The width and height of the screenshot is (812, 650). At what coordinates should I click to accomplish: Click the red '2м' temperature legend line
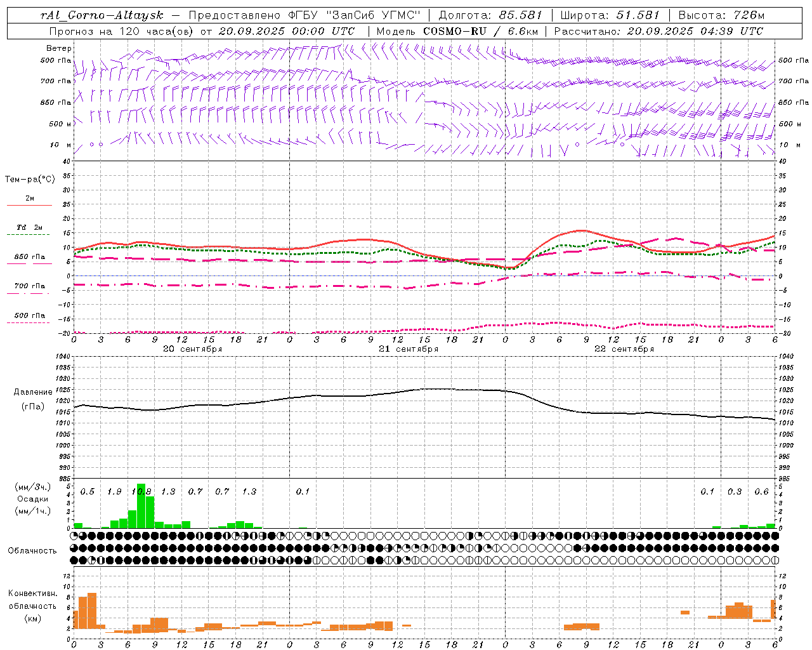point(29,205)
